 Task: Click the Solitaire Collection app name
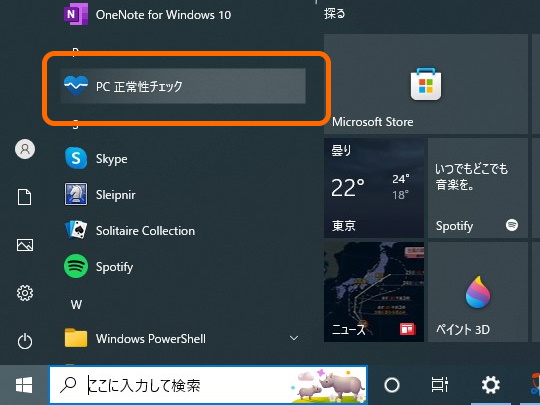pos(145,231)
